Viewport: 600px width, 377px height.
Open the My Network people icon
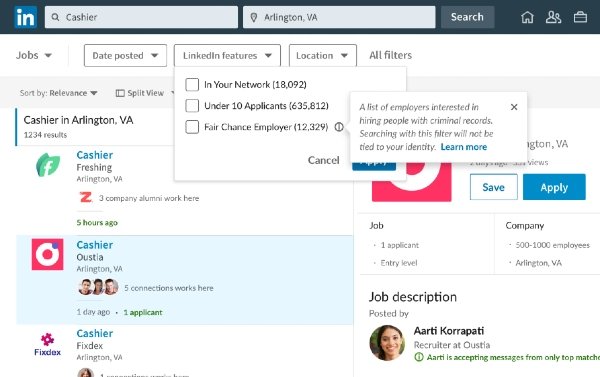point(553,17)
